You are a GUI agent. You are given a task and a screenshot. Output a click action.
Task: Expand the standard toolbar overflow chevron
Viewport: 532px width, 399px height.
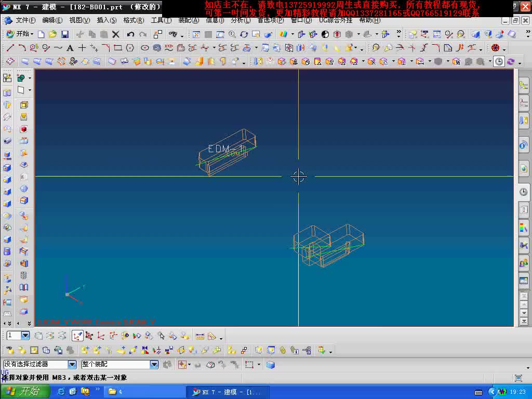[x=398, y=33]
